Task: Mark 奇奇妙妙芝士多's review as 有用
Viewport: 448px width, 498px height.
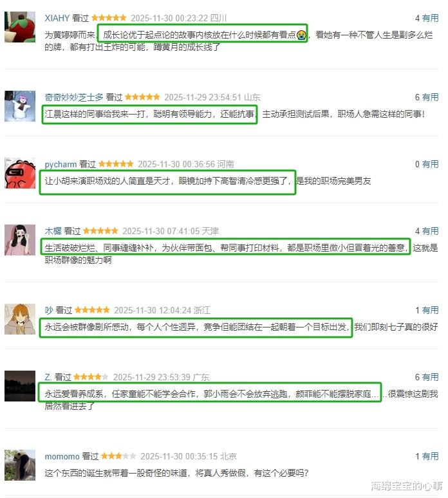Action: tap(430, 97)
